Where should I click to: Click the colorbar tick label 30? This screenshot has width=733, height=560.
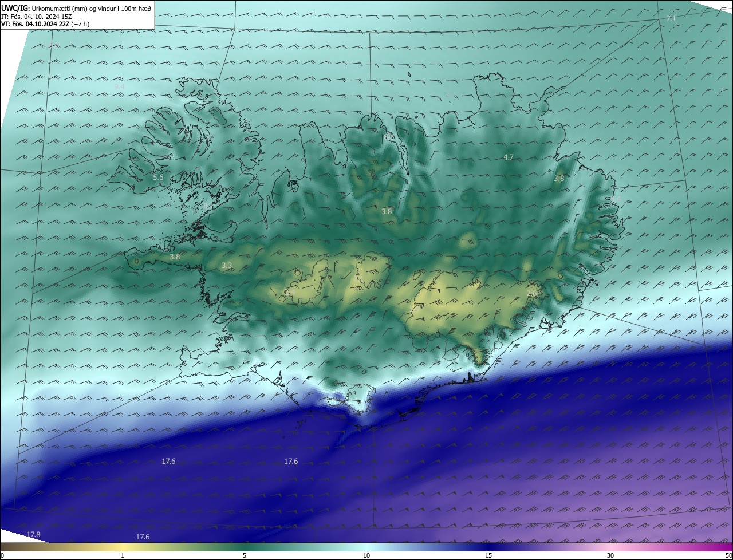pos(610,555)
